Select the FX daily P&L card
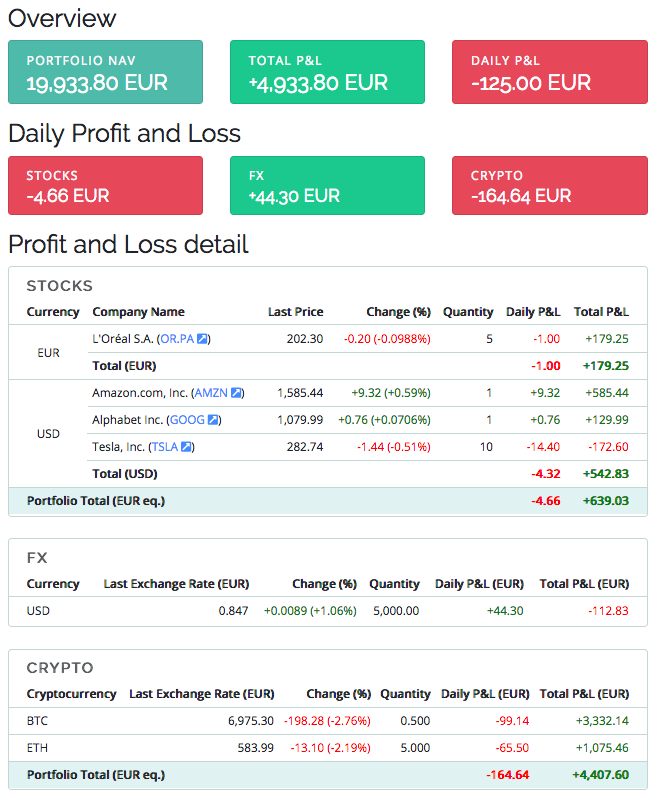The width and height of the screenshot is (657, 800). (327, 185)
